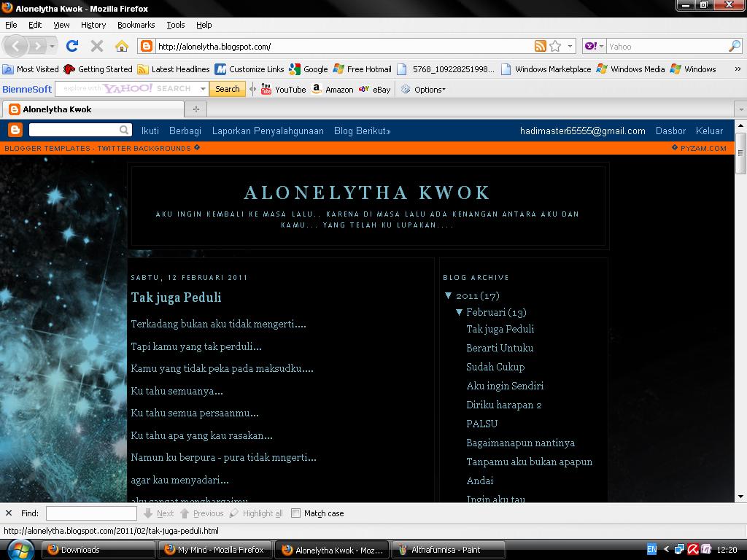This screenshot has height=560, width=747.
Task: Go to Blog Berikut» link
Action: pos(362,131)
